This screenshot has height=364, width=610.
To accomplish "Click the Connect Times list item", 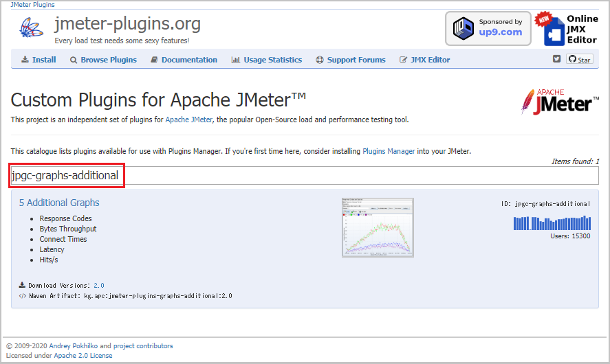I will (x=63, y=239).
